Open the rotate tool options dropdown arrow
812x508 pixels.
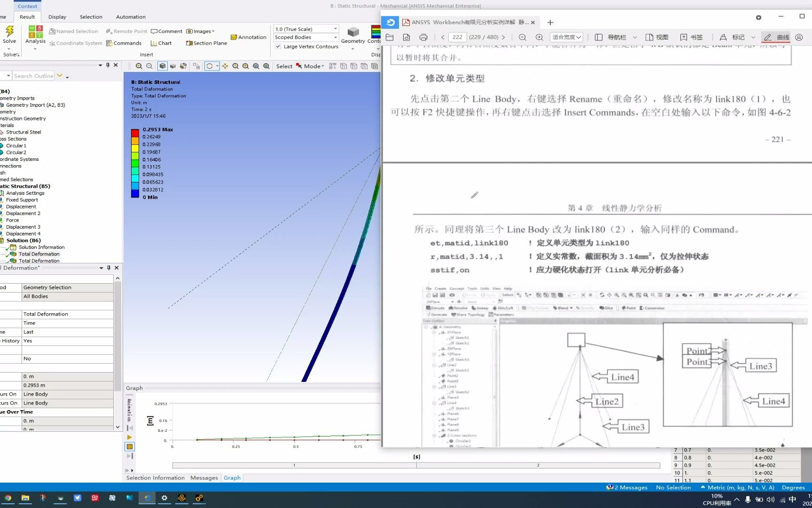(217, 66)
